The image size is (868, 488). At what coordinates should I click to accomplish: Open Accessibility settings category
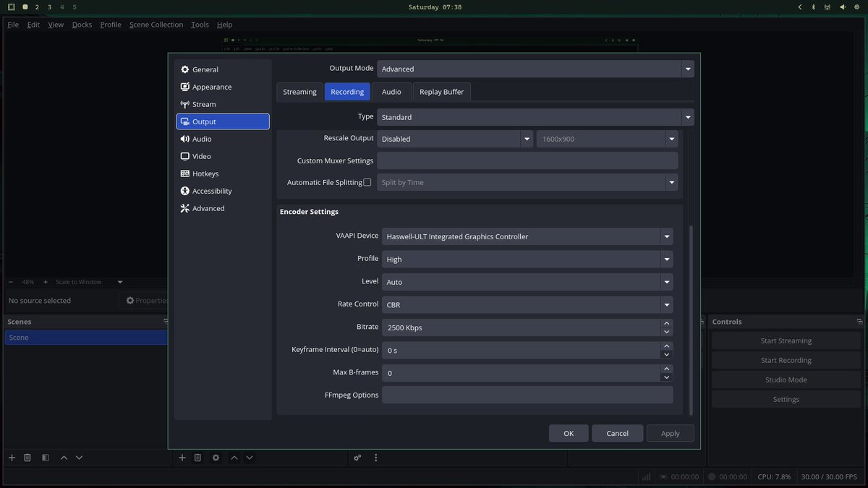(223, 191)
